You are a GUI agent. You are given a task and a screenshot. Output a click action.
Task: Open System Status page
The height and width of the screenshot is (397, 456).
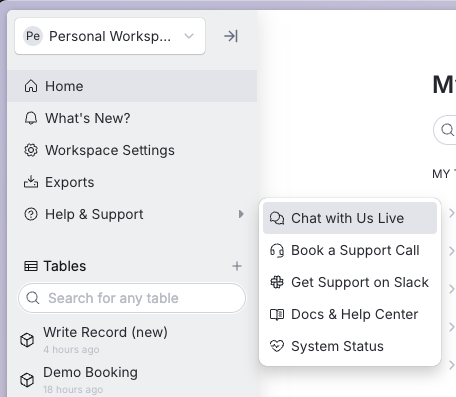click(x=350, y=346)
